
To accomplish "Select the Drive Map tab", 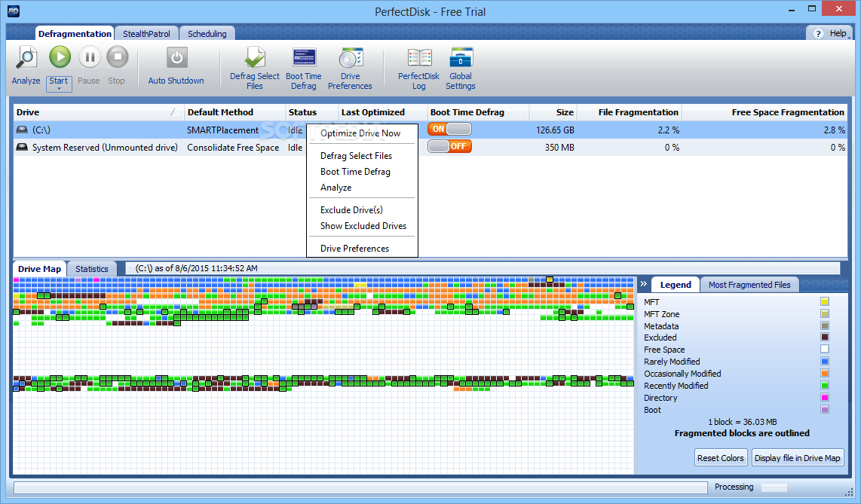I will coord(39,269).
